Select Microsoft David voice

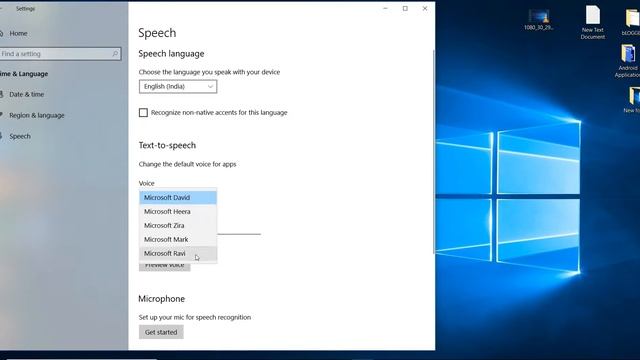coord(178,198)
